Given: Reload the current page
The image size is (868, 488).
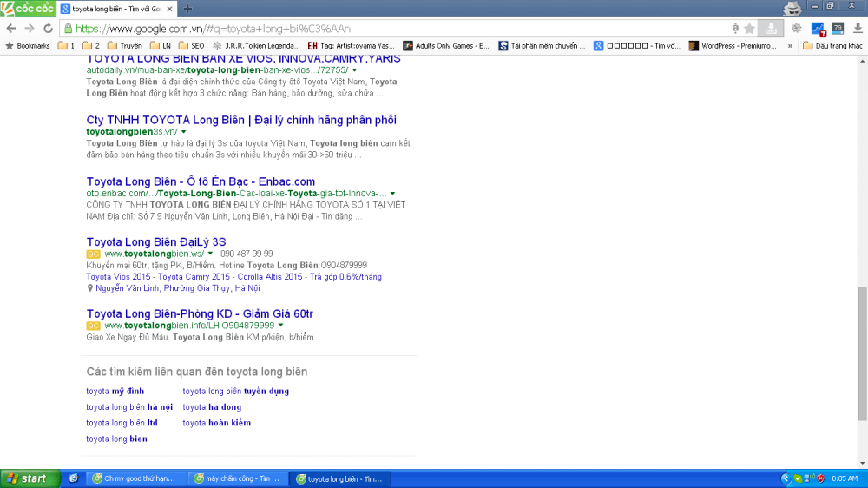Looking at the screenshot, I should [48, 29].
